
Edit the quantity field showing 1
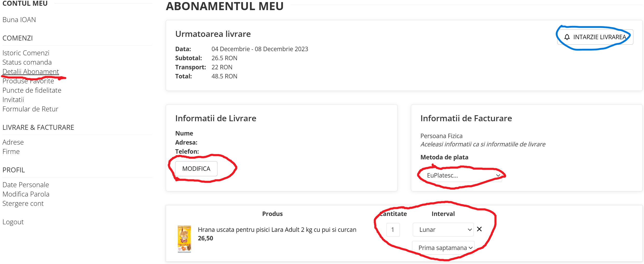(393, 230)
